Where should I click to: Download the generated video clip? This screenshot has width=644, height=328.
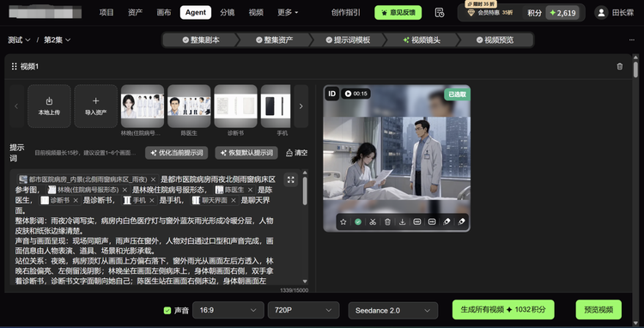(x=402, y=222)
